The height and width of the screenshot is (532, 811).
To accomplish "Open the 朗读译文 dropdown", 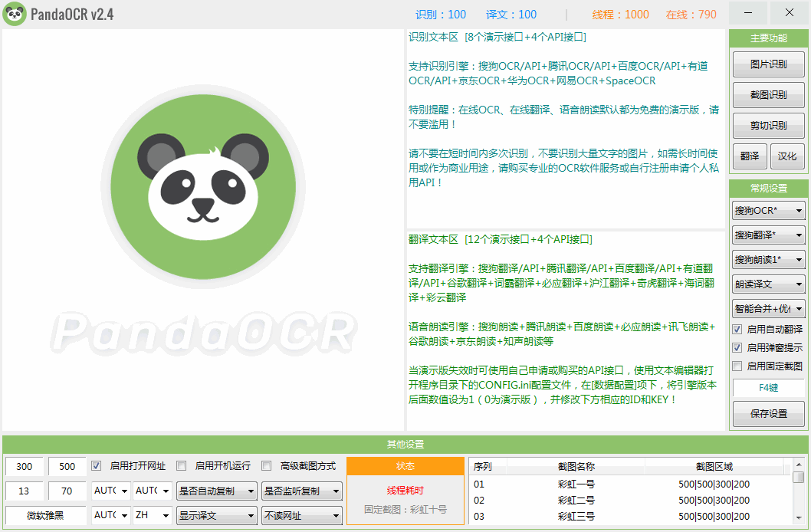I will coord(769,284).
